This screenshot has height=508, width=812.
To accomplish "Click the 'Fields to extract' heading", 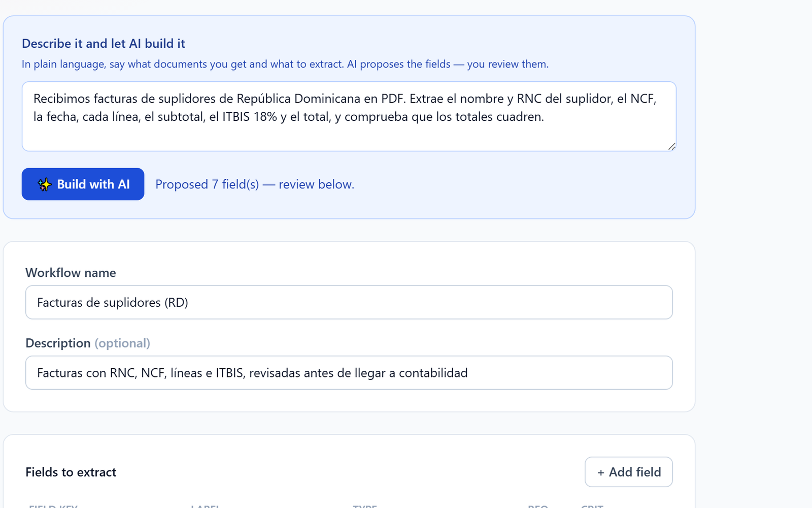I will 71,472.
